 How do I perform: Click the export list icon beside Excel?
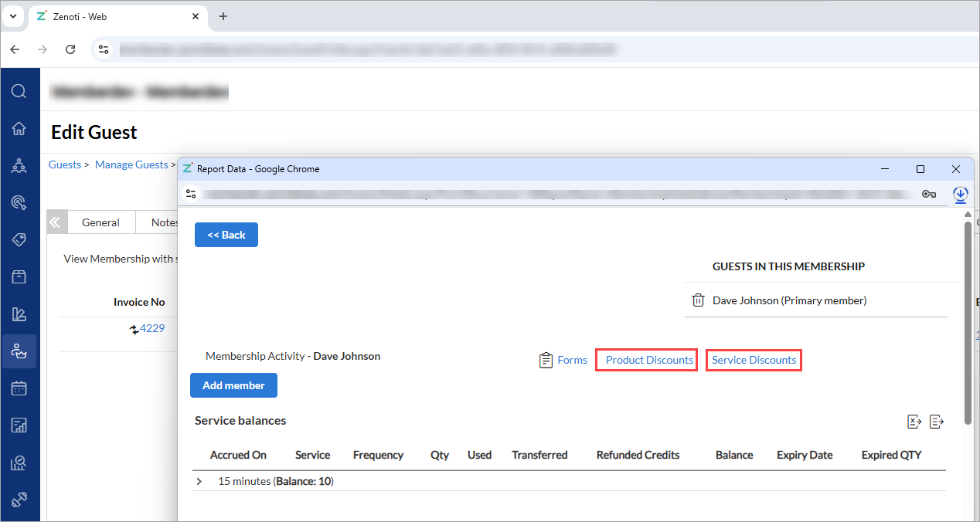point(937,421)
